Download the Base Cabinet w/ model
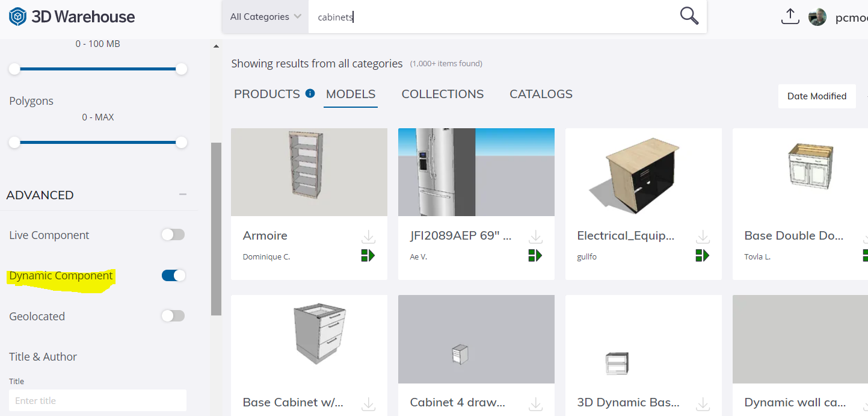 368,404
